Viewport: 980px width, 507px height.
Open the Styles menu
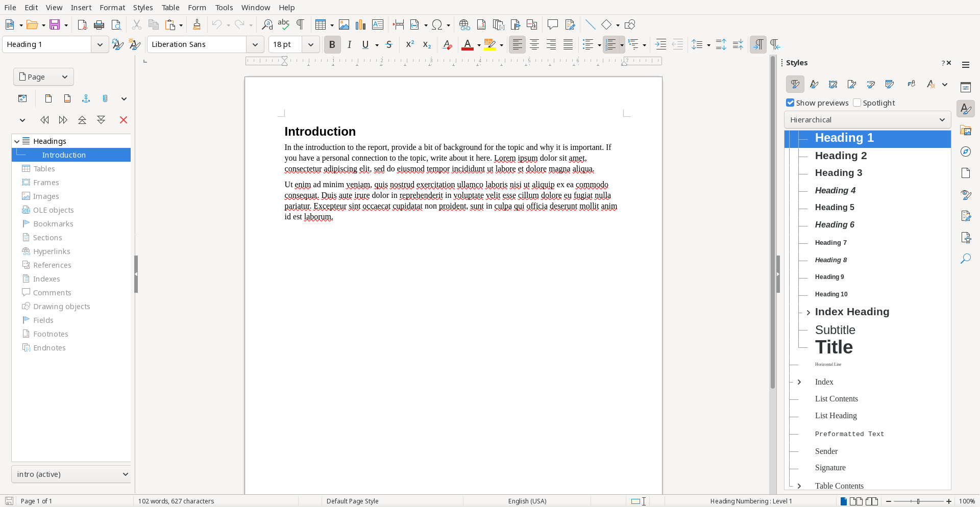click(x=143, y=8)
